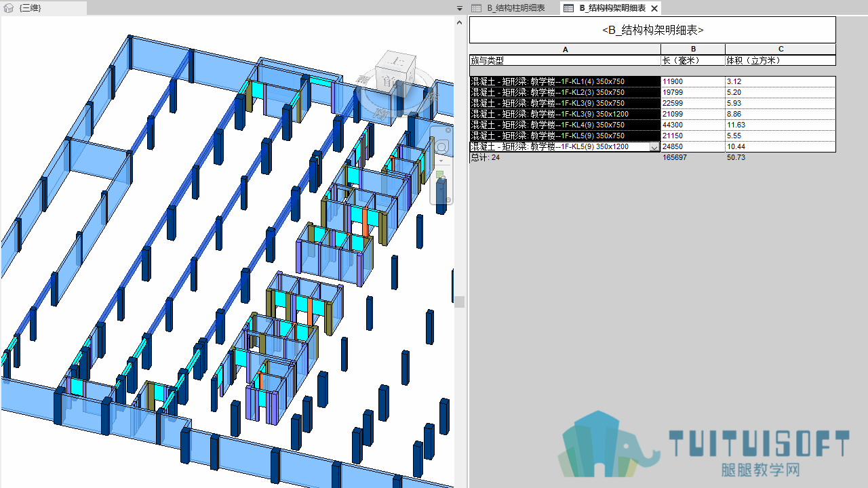Click the schedule title <B_结构构架明细表>
Image resolution: width=868 pixels, height=488 pixels.
(x=652, y=30)
